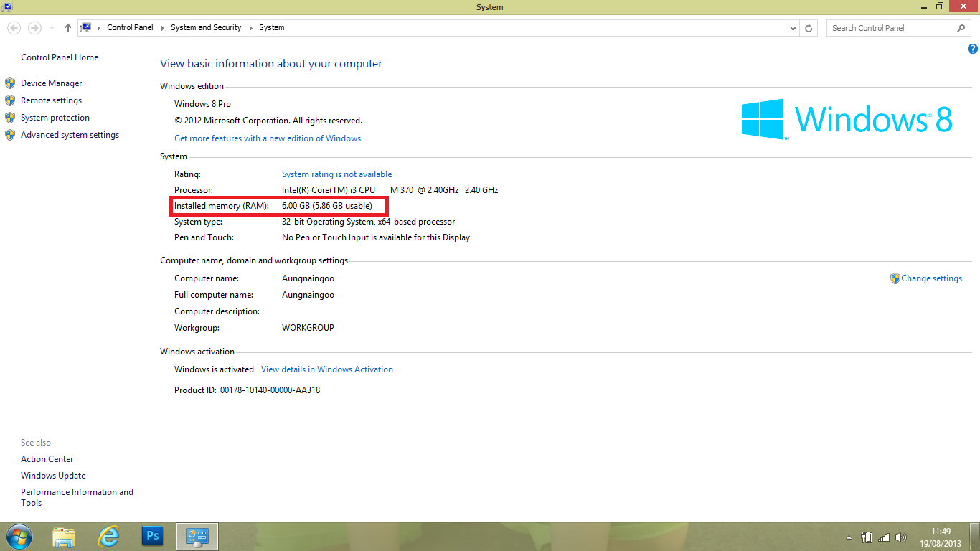This screenshot has height=551, width=980.
Task: Select Control Panel in the breadcrumb
Action: coord(130,28)
